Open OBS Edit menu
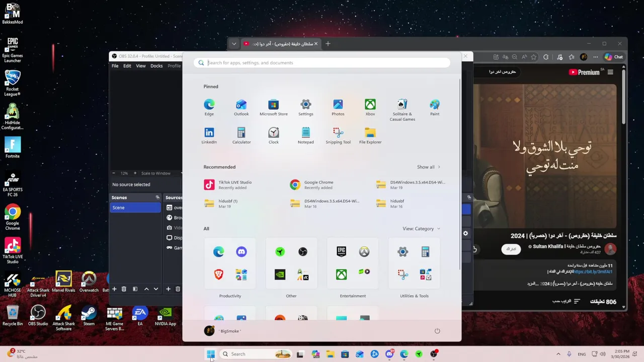This screenshot has width=644, height=362. click(x=127, y=66)
